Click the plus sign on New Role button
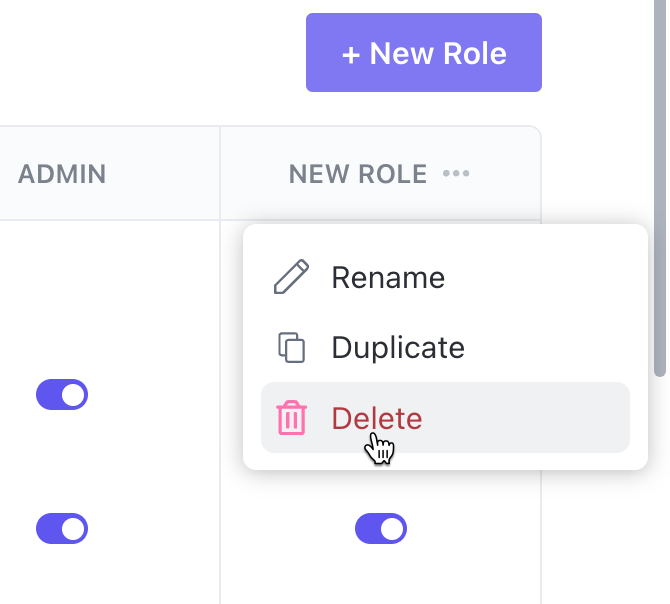The width and height of the screenshot is (670, 604). (351, 53)
